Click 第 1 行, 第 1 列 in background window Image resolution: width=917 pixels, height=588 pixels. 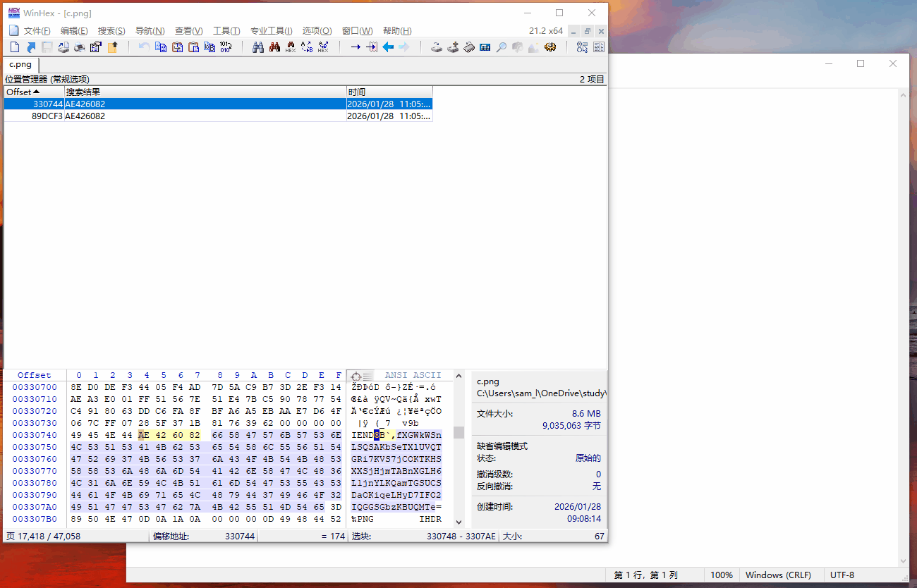(646, 575)
